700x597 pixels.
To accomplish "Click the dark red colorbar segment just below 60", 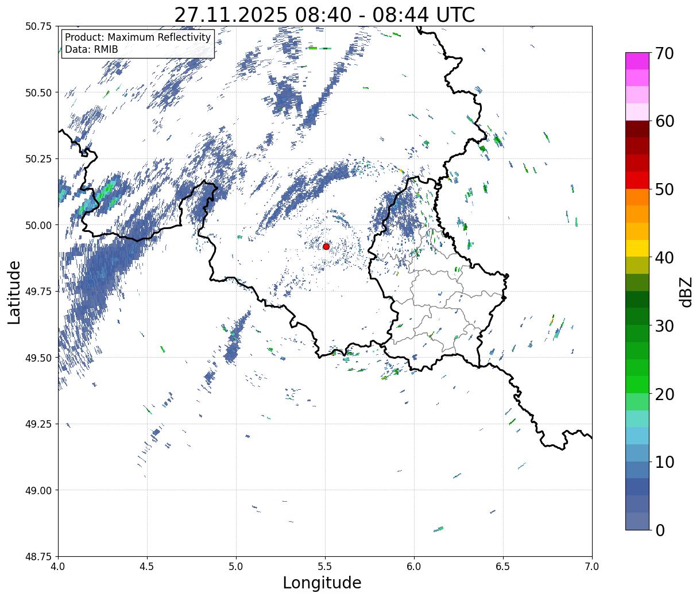I will (637, 129).
